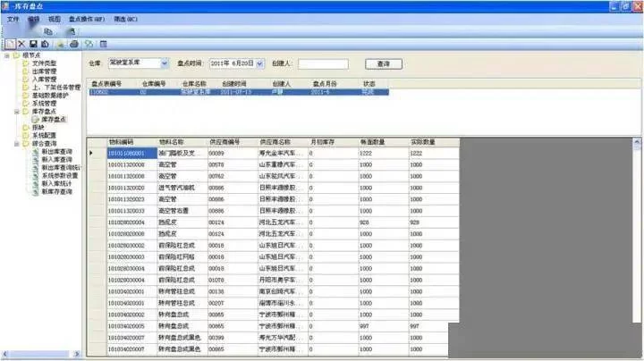Open 新出库查询 report in tree
The height and width of the screenshot is (361, 644).
(x=57, y=151)
